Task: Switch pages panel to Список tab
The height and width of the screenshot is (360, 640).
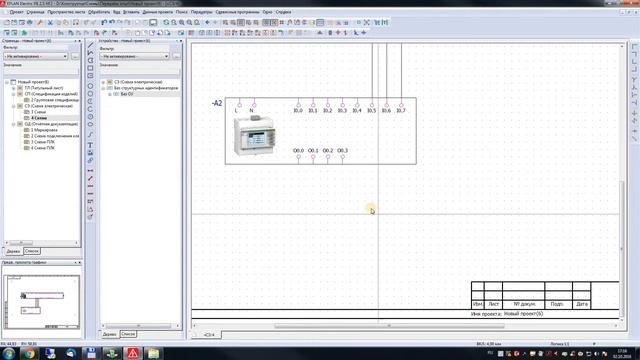Action: [x=31, y=251]
